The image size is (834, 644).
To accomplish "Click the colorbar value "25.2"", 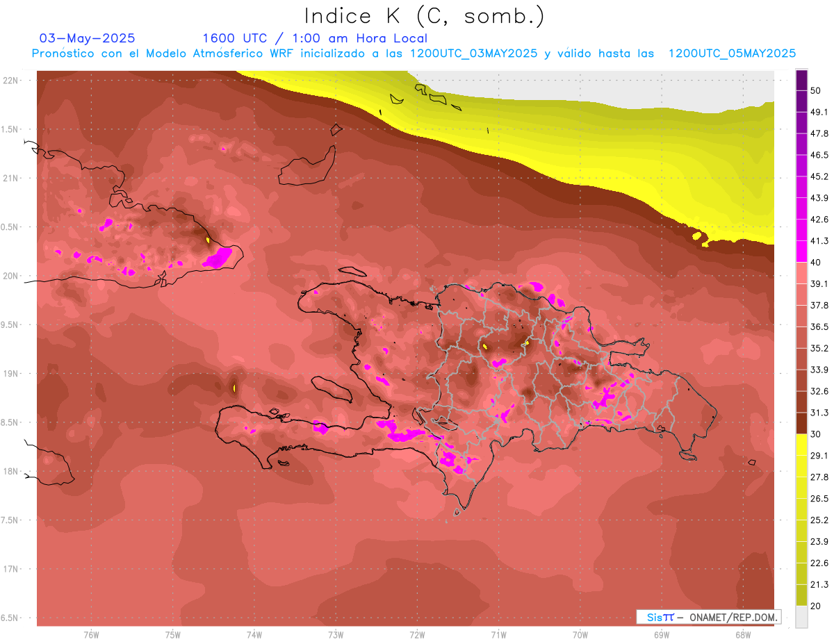I will [x=820, y=520].
